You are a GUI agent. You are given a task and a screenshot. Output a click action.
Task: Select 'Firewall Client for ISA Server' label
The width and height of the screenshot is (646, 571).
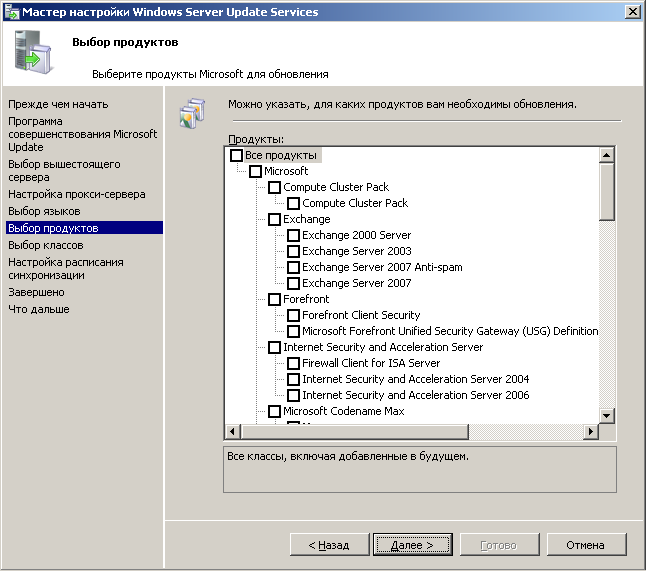(x=371, y=363)
